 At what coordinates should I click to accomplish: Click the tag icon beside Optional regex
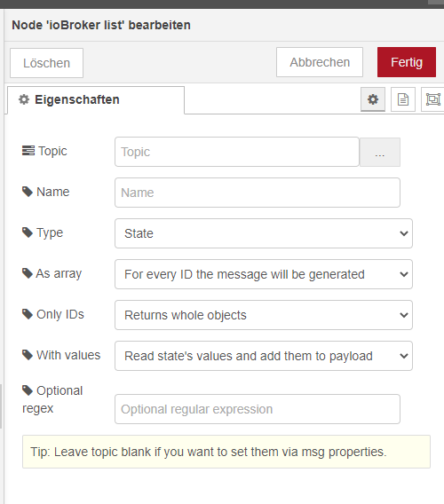28,390
